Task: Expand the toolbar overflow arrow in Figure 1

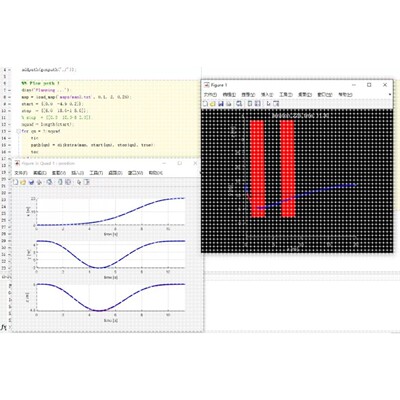Action: coord(390,95)
